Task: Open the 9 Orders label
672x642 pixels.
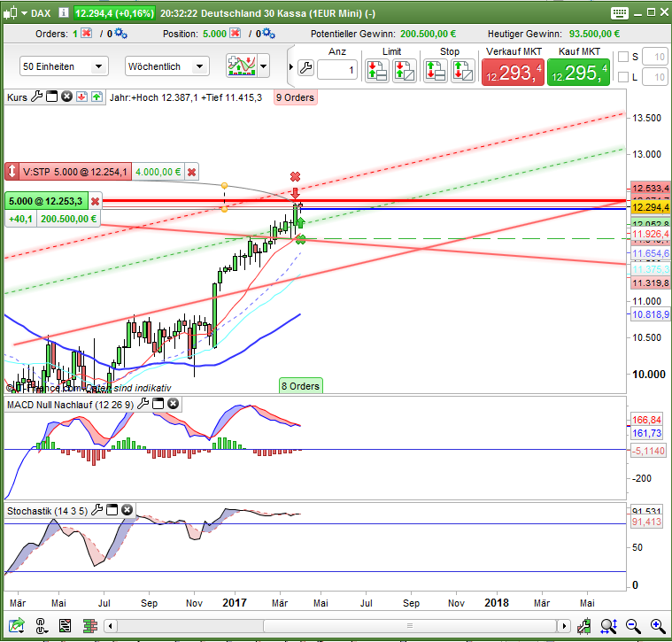Action: pyautogui.click(x=296, y=97)
